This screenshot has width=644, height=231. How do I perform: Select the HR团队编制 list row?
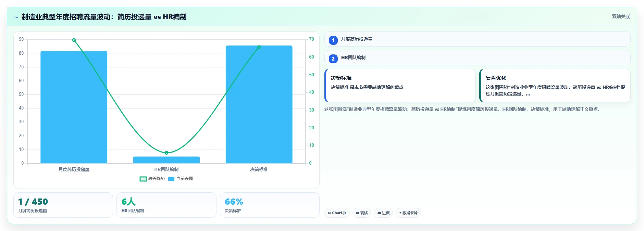477,58
